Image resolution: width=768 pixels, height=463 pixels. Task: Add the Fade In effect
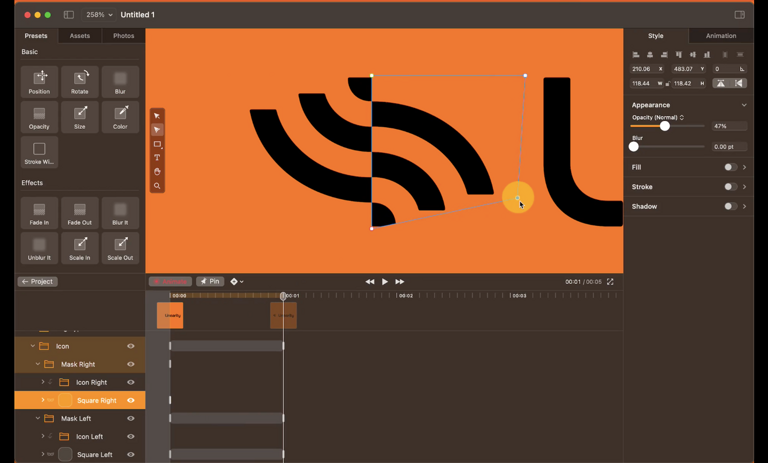[x=39, y=213]
